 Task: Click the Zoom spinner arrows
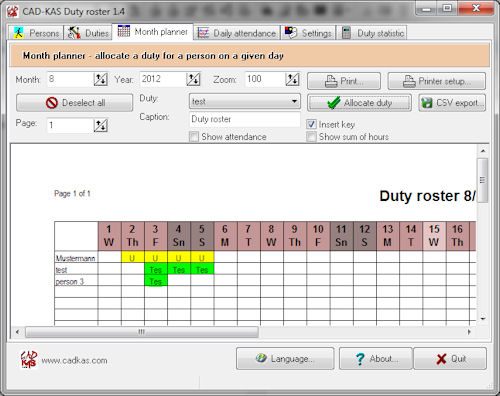point(292,79)
